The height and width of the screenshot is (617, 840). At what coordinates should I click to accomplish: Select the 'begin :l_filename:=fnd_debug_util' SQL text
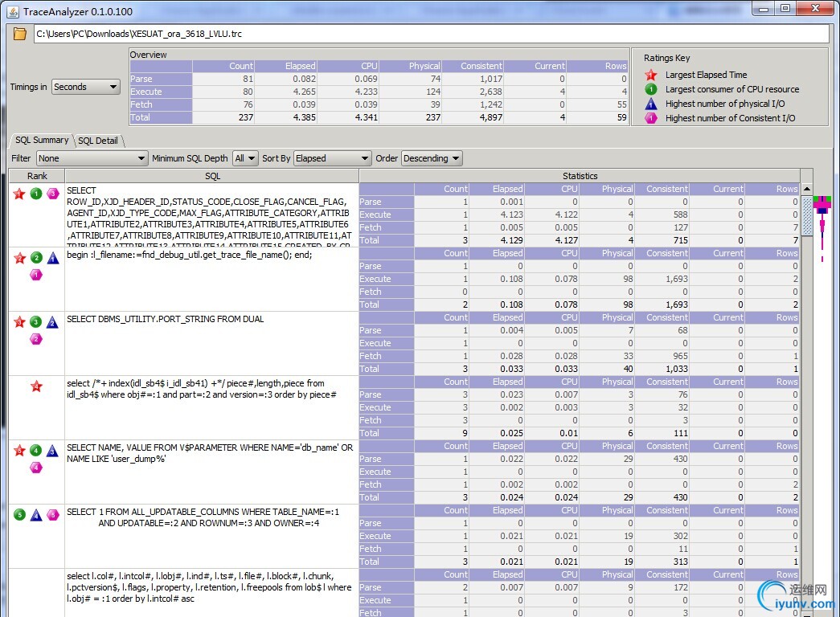pyautogui.click(x=189, y=255)
